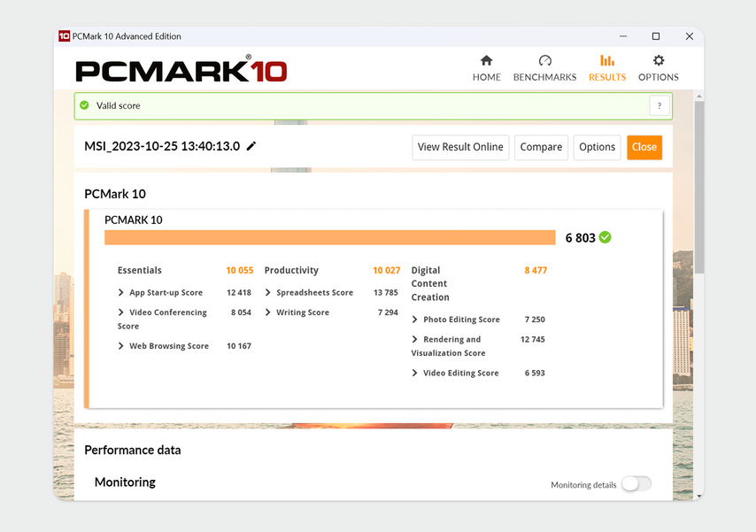The height and width of the screenshot is (532, 756).
Task: Click Productivity score 10 027
Action: click(386, 270)
